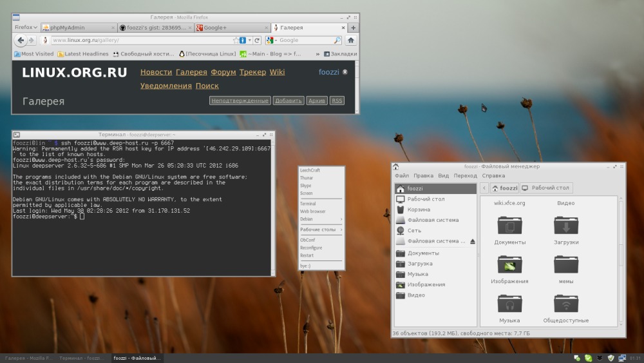Viewport: 644px width, 363px height.
Task: Open Most Visited bookmarks folder
Action: (33, 54)
